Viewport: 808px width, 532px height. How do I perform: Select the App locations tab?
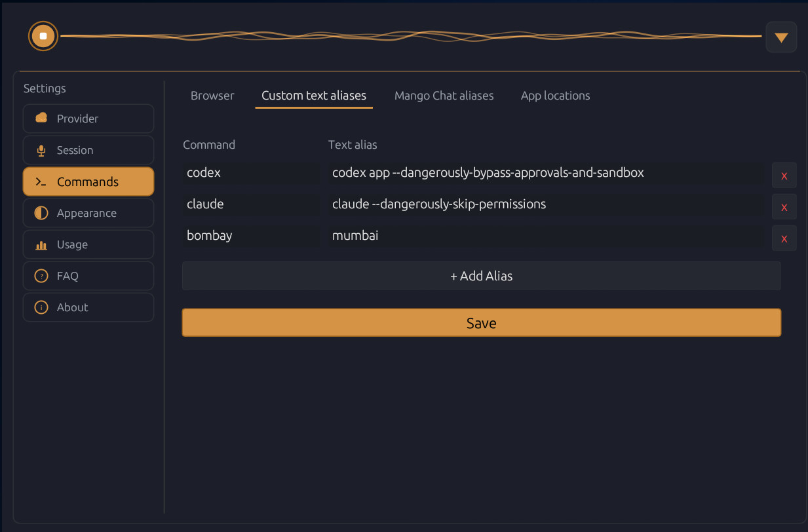(555, 96)
